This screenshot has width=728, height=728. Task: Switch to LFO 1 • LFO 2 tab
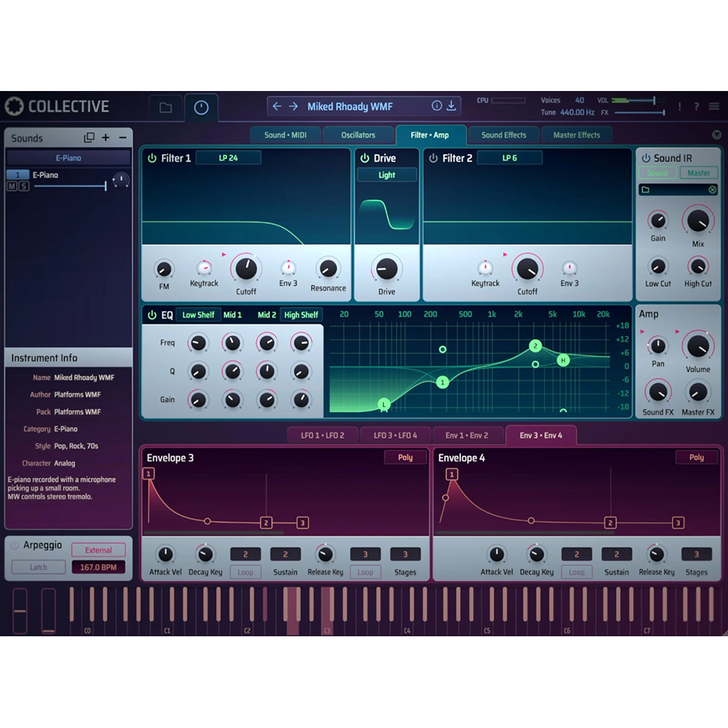(323, 435)
